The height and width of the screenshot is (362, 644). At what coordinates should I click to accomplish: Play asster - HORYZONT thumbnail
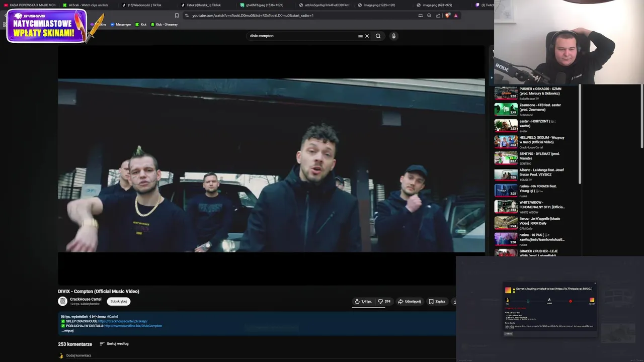(506, 125)
